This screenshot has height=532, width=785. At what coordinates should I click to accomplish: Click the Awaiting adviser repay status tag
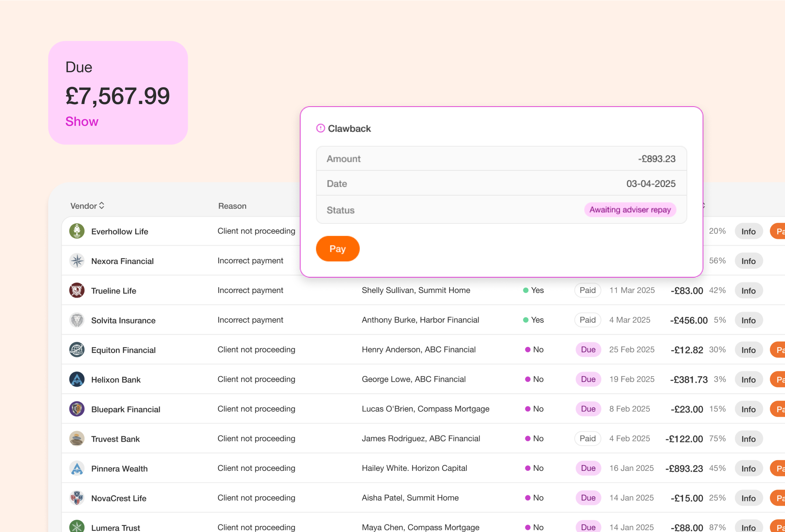(630, 210)
